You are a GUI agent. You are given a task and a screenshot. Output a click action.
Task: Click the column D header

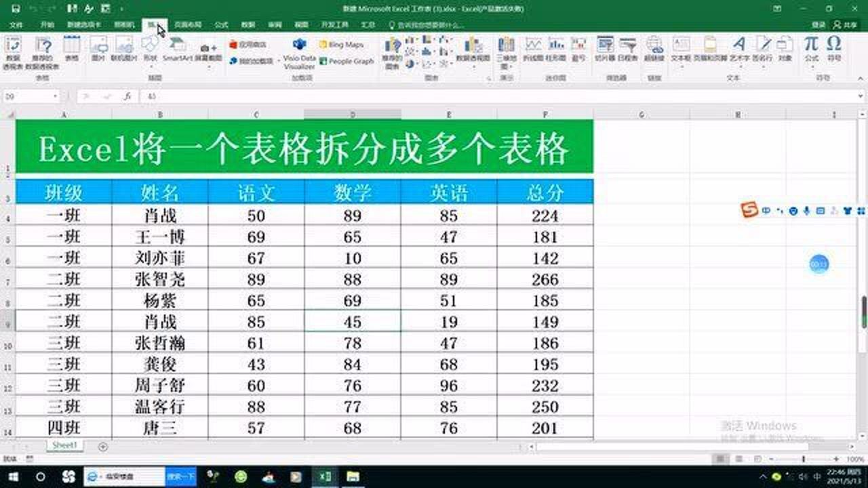(x=353, y=115)
